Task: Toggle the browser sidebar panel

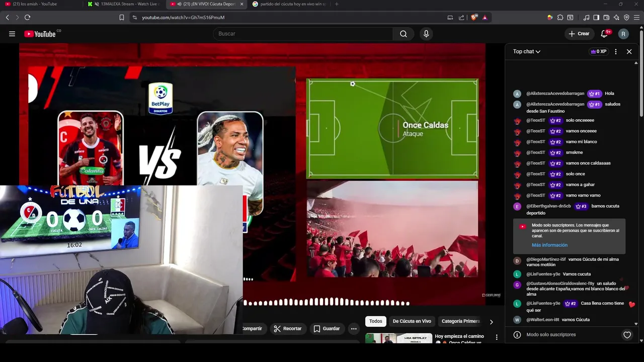Action: [x=596, y=17]
